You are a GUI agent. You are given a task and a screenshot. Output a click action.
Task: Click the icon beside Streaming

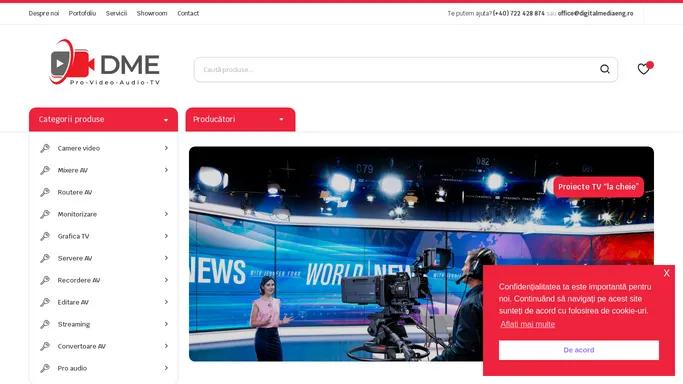tap(45, 324)
